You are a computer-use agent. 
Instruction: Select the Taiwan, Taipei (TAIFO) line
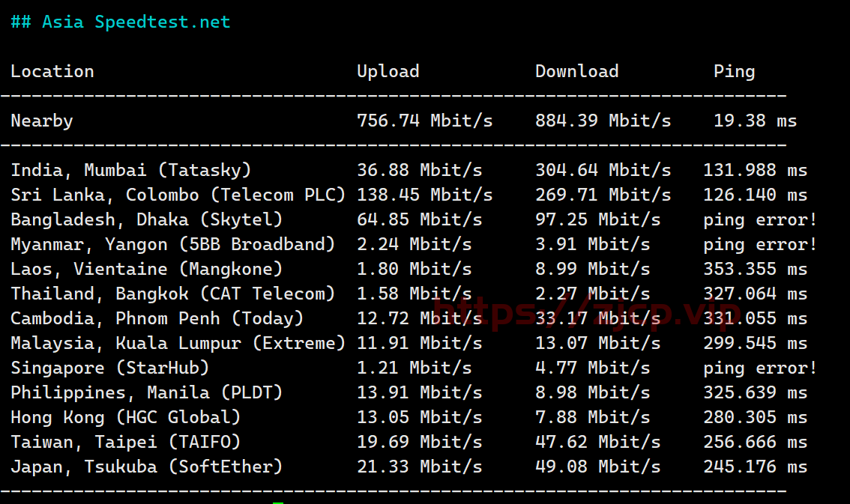click(409, 443)
